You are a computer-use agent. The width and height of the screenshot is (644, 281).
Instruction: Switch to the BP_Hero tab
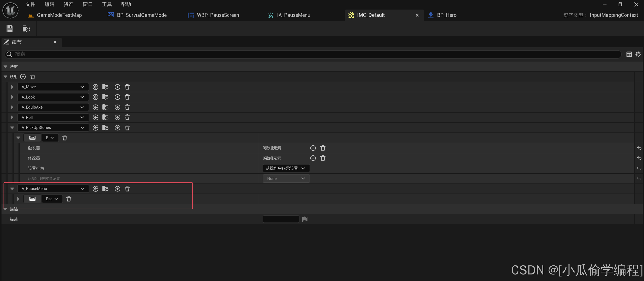(x=446, y=15)
